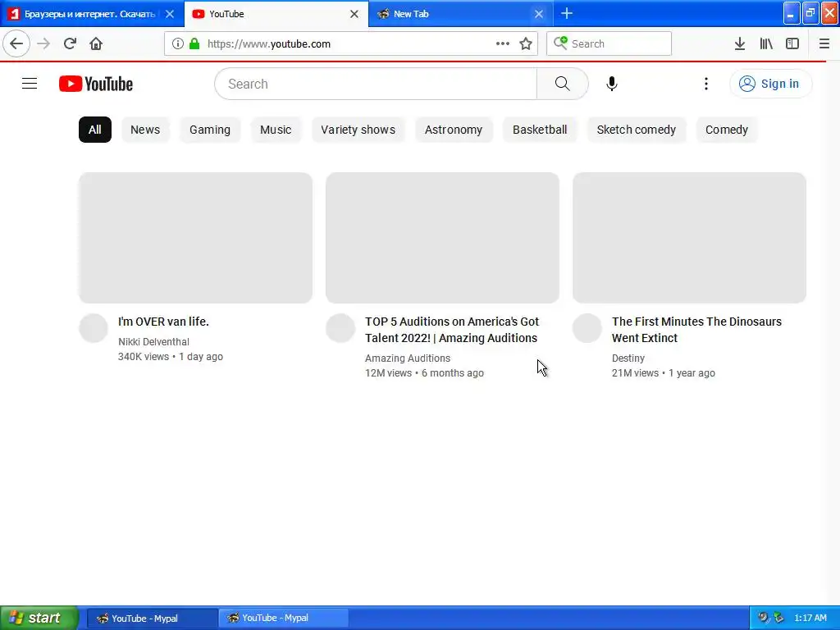Bookmark this page with the star icon
The image size is (840, 630).
(526, 44)
